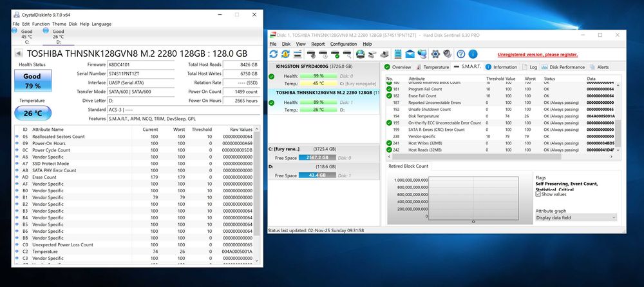
Task: Select the Disk Temperature row in Sentinel
Action: (x=500, y=116)
